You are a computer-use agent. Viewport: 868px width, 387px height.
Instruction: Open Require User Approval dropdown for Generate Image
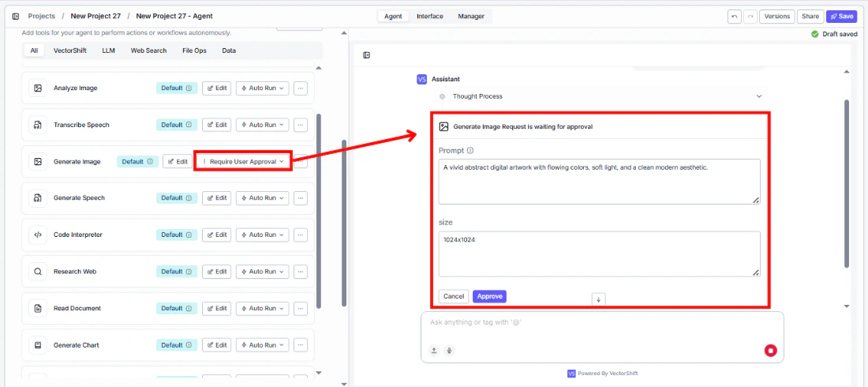click(x=243, y=161)
